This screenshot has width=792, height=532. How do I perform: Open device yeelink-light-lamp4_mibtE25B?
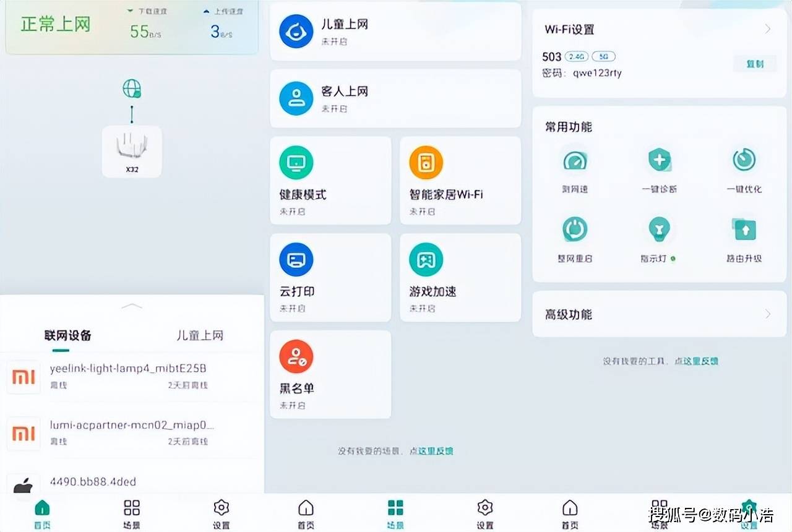click(x=132, y=377)
